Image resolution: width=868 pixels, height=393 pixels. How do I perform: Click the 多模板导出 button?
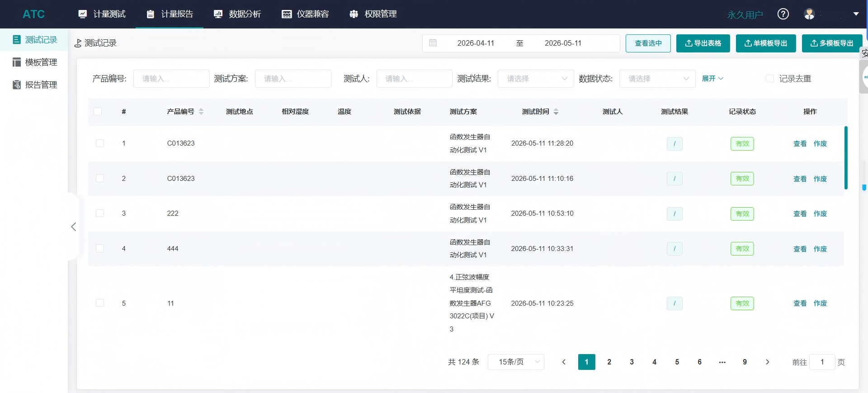832,43
